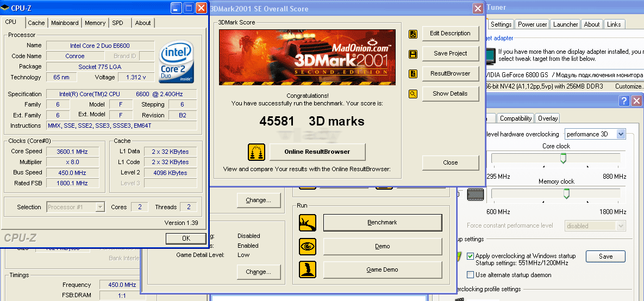Click the Memory clock slider handle
The image size is (644, 301).
pos(566,193)
